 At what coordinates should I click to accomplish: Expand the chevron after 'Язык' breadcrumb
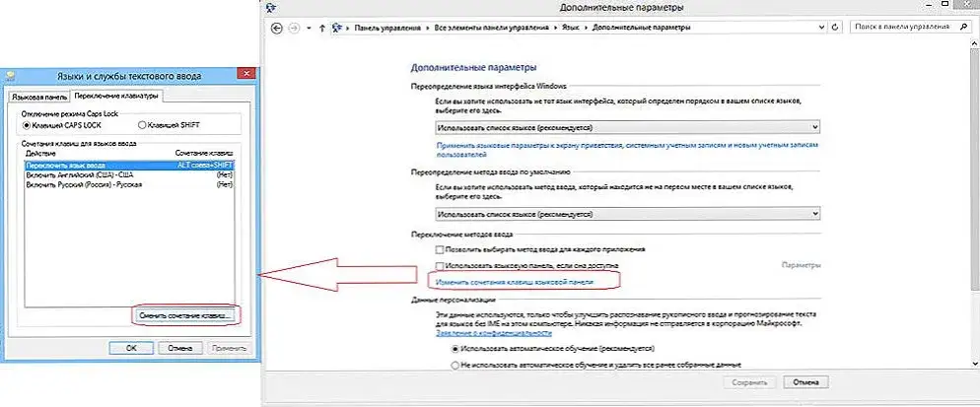coord(585,29)
